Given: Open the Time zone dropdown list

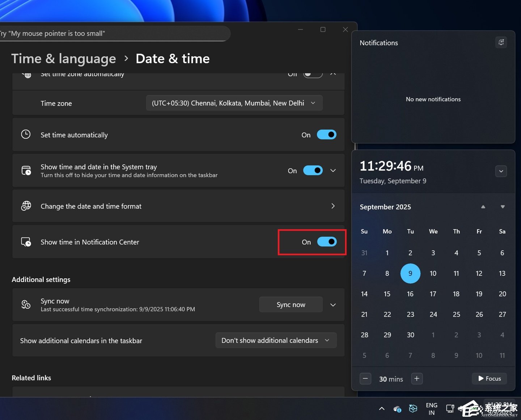Looking at the screenshot, I should [x=234, y=103].
